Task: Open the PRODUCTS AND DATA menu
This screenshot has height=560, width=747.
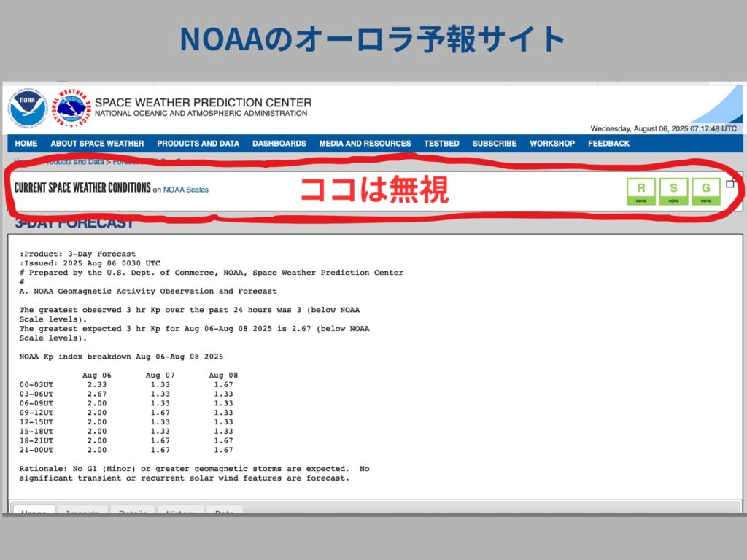Action: (198, 144)
